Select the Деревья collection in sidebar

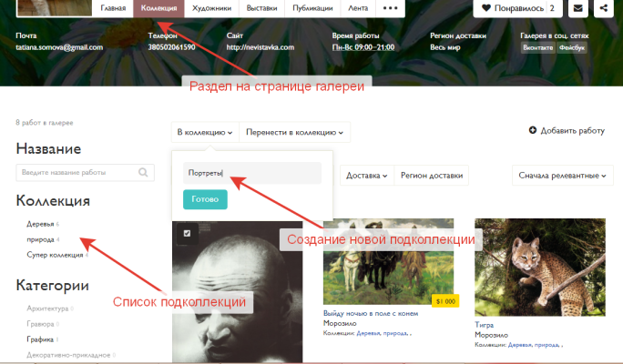pos(41,223)
